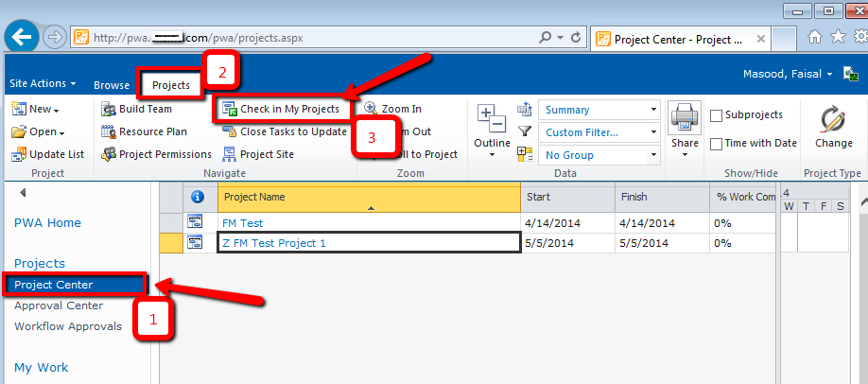This screenshot has height=384, width=868.
Task: Click the Update List icon
Action: coord(20,154)
